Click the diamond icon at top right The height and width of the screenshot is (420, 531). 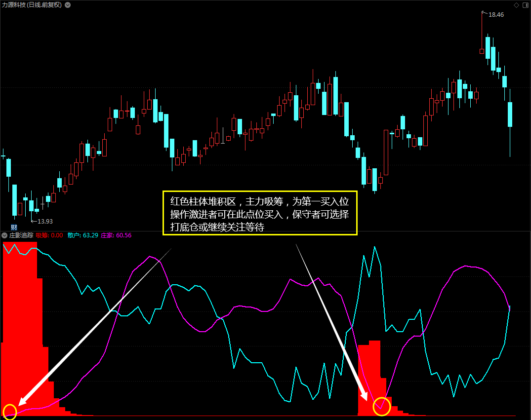point(517,5)
